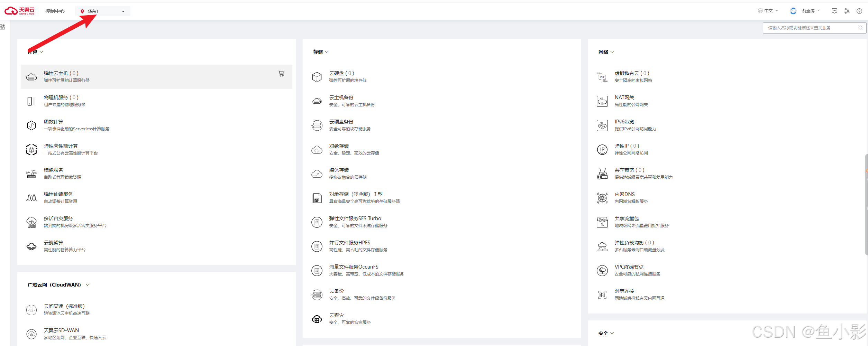The width and height of the screenshot is (868, 346).
Task: Click the 云容灾 icon
Action: [x=317, y=319]
